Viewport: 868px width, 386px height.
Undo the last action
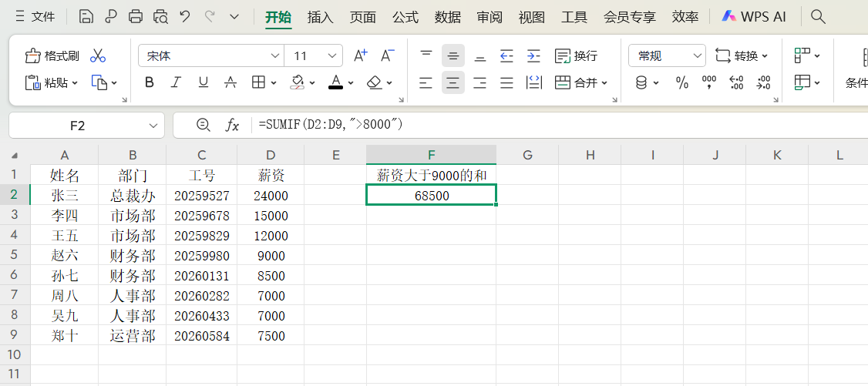click(x=185, y=17)
